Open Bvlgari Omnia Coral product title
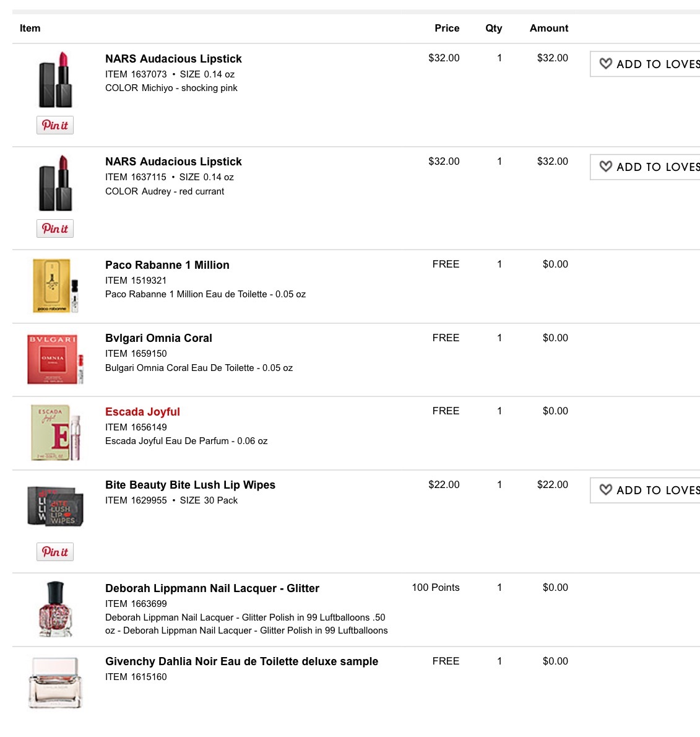 158,338
